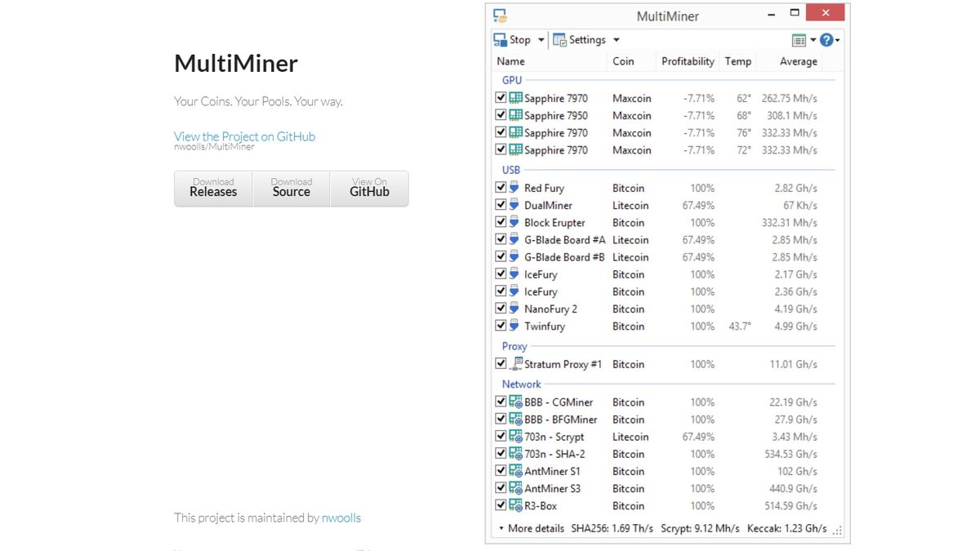The height and width of the screenshot is (551, 980).
Task: Click the Profitability column header
Action: [687, 60]
